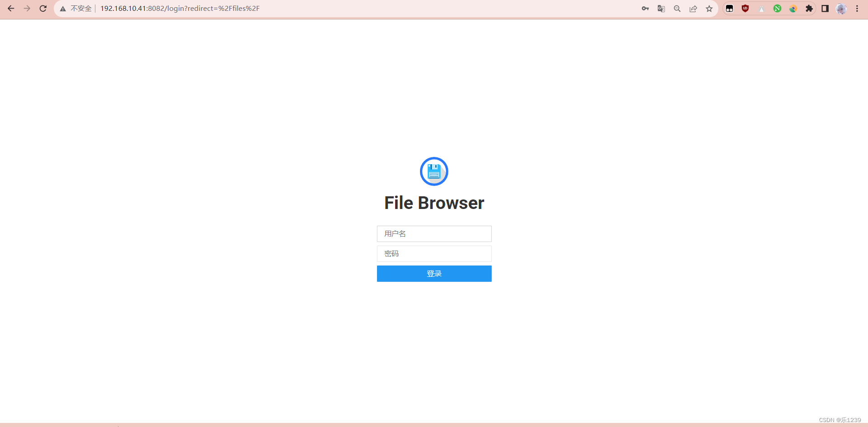Screen dimensions: 868x427
Task: Click the not-secure warning triangle icon
Action: pos(63,9)
